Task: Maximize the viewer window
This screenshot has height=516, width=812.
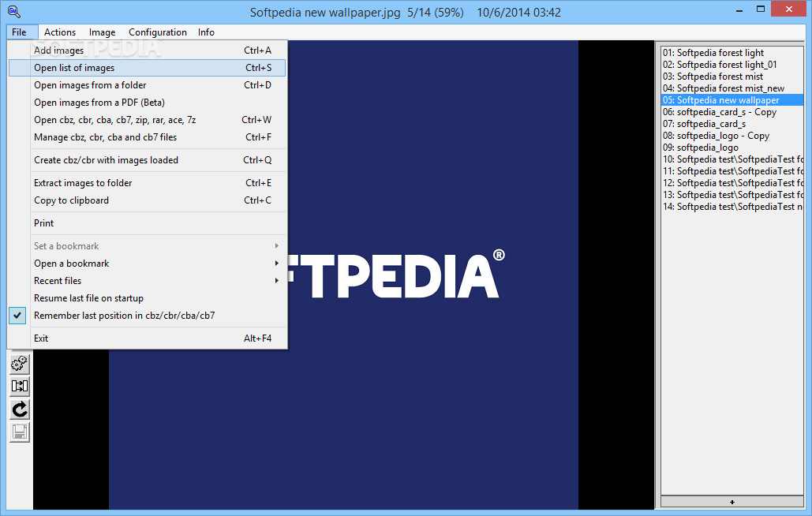Action: pos(760,9)
